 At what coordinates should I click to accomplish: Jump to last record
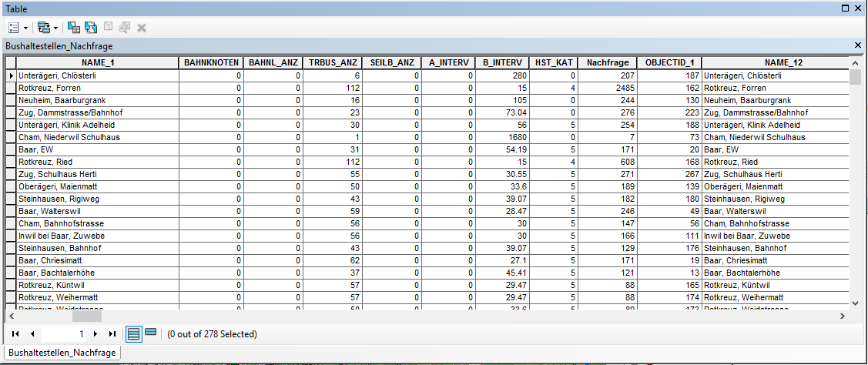point(112,334)
